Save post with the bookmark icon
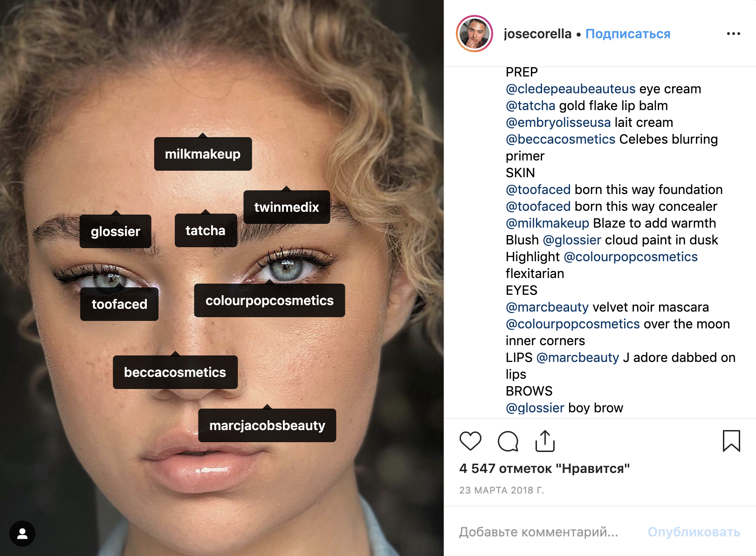 [731, 441]
